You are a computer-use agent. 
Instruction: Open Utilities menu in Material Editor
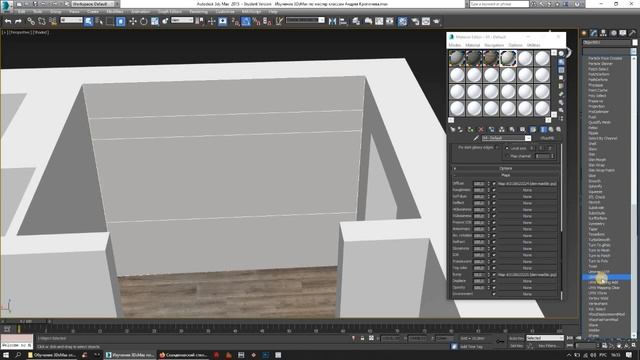pos(533,45)
